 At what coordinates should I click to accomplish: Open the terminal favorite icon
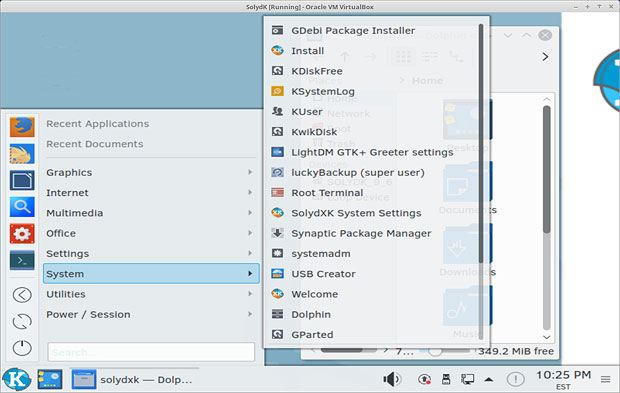[x=22, y=260]
